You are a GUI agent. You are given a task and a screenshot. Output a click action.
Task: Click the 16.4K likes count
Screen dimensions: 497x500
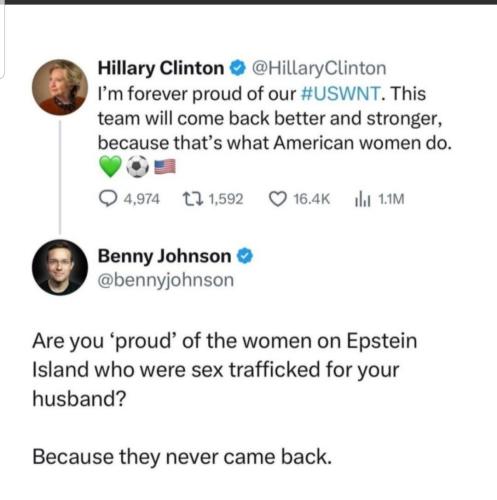[312, 199]
